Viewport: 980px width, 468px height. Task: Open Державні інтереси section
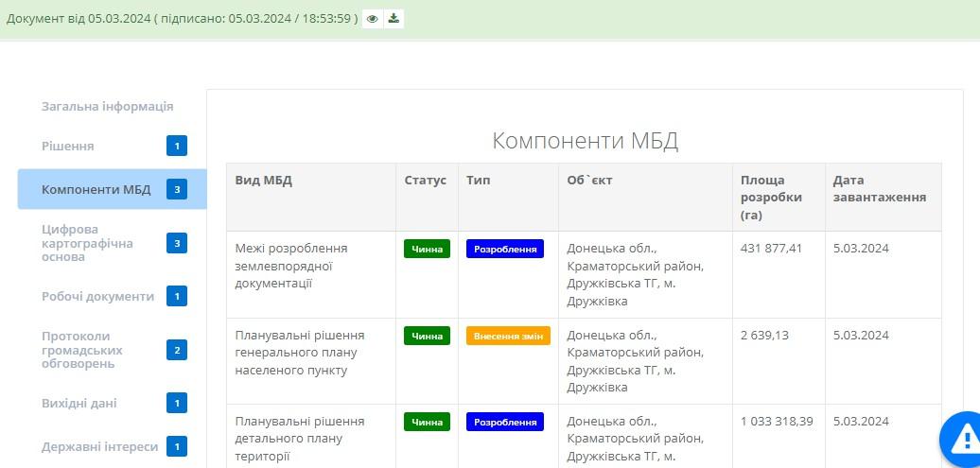click(99, 446)
